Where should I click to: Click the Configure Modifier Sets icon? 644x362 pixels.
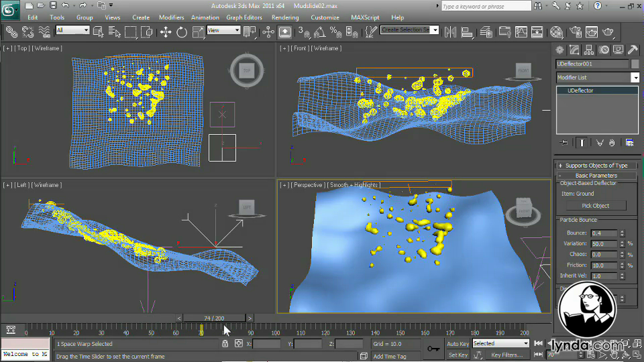click(x=630, y=142)
